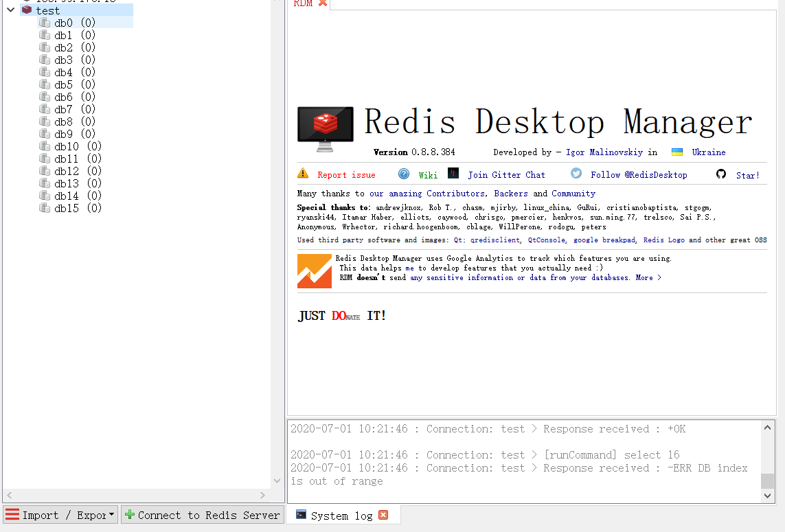Open the Import / Export dropdown button
785x532 pixels.
pos(61,515)
